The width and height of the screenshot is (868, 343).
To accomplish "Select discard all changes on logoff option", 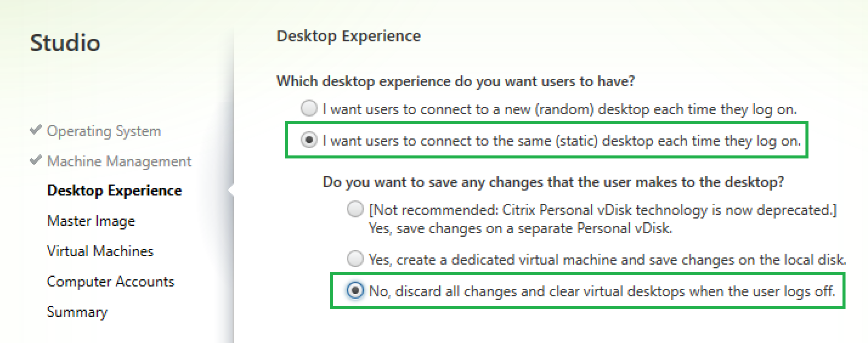I will pyautogui.click(x=354, y=291).
